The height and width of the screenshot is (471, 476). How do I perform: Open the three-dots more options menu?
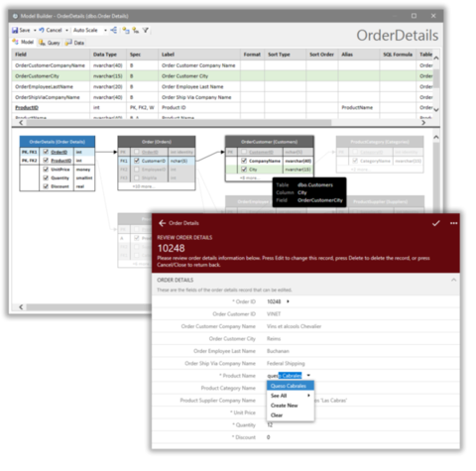point(454,223)
